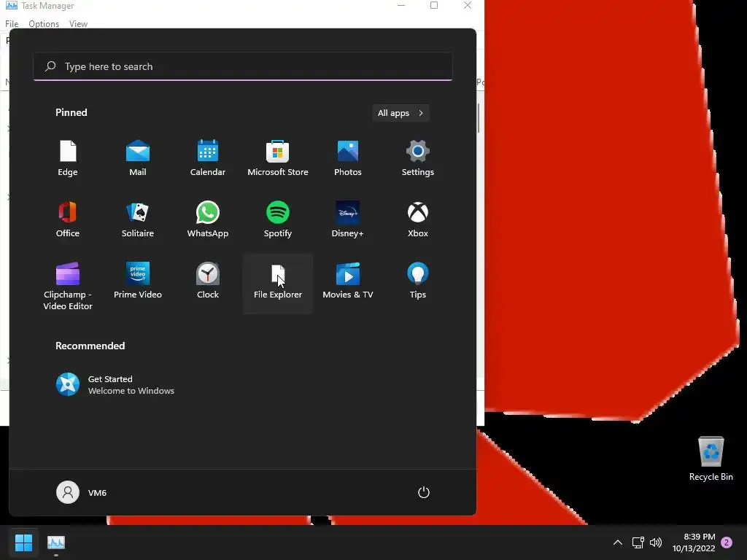747x560 pixels.
Task: Open File menu in Task Manager
Action: (x=12, y=24)
